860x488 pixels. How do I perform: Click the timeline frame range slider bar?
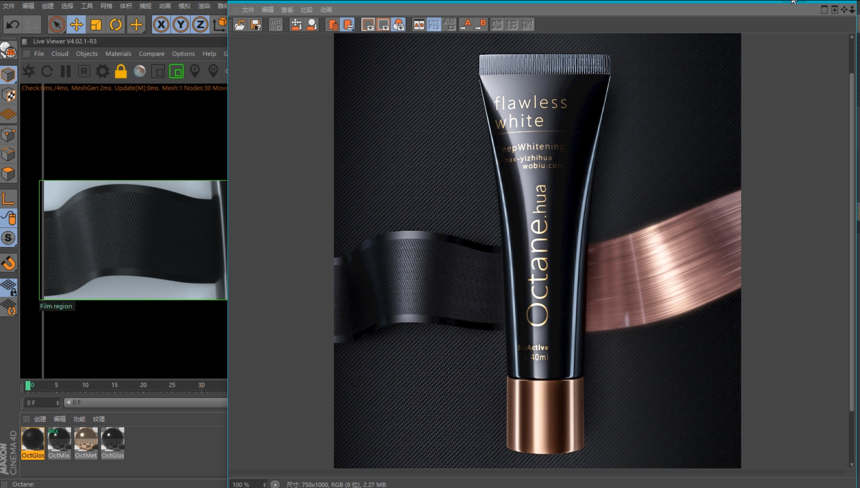145,402
